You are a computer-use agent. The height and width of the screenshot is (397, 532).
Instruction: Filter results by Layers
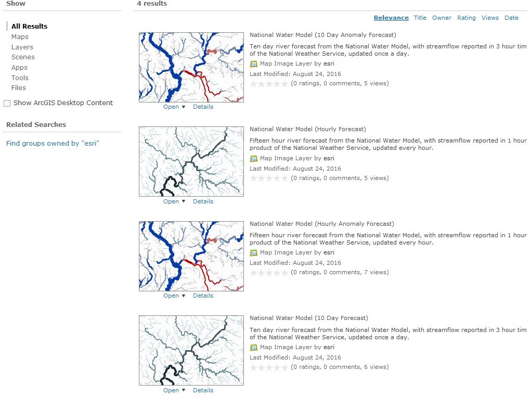coord(22,47)
